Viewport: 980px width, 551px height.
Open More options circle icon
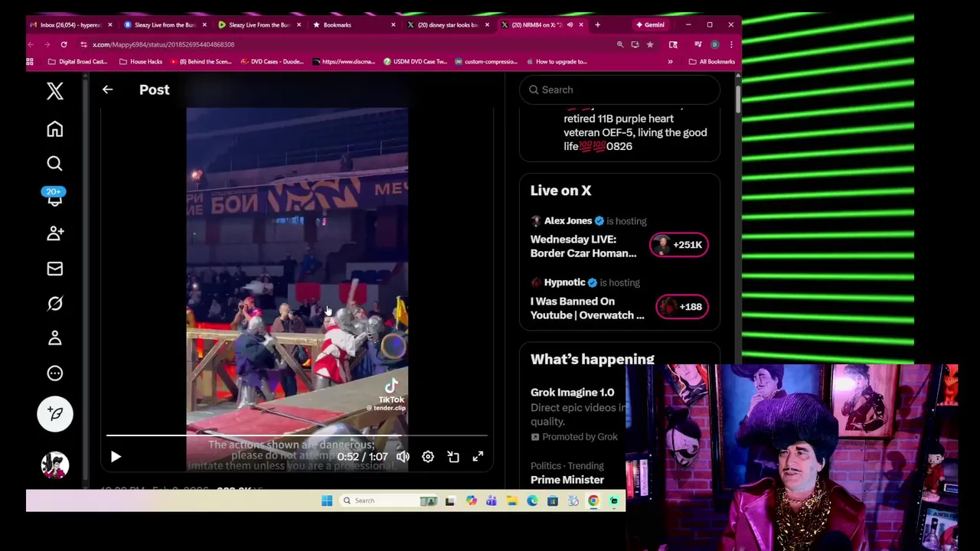pyautogui.click(x=54, y=373)
